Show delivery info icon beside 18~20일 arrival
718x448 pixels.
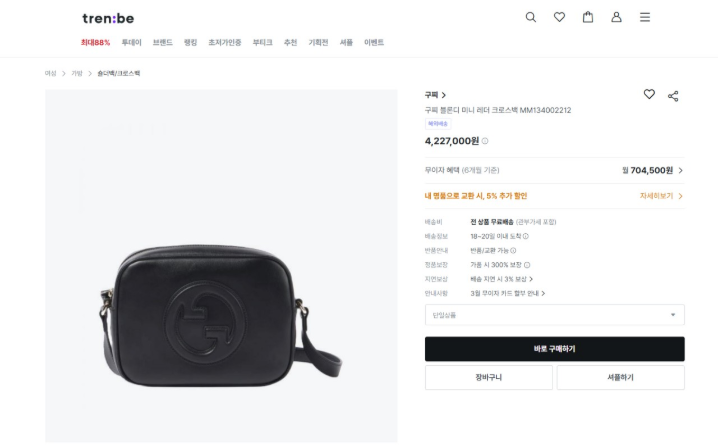pos(526,236)
